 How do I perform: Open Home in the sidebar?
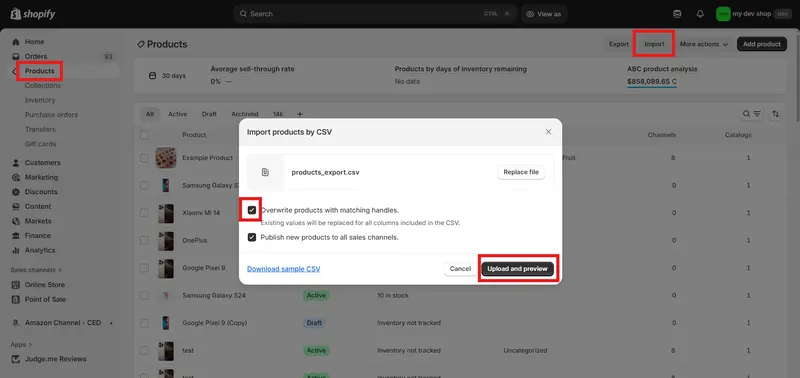point(34,42)
